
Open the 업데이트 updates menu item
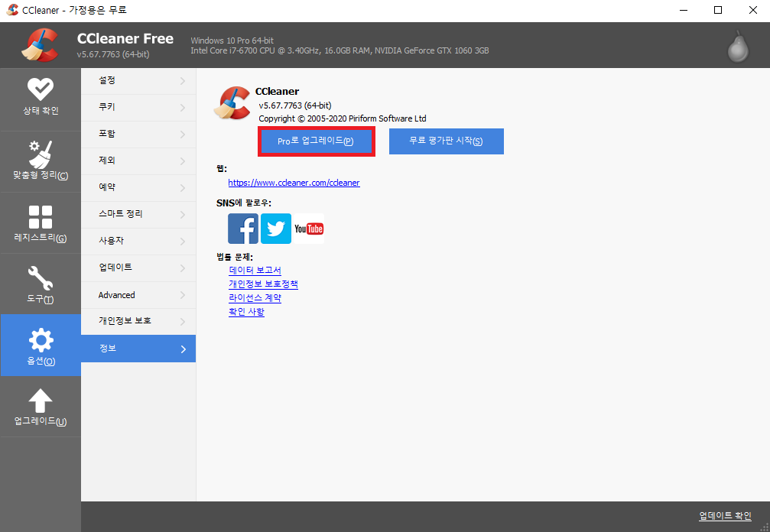tap(138, 268)
